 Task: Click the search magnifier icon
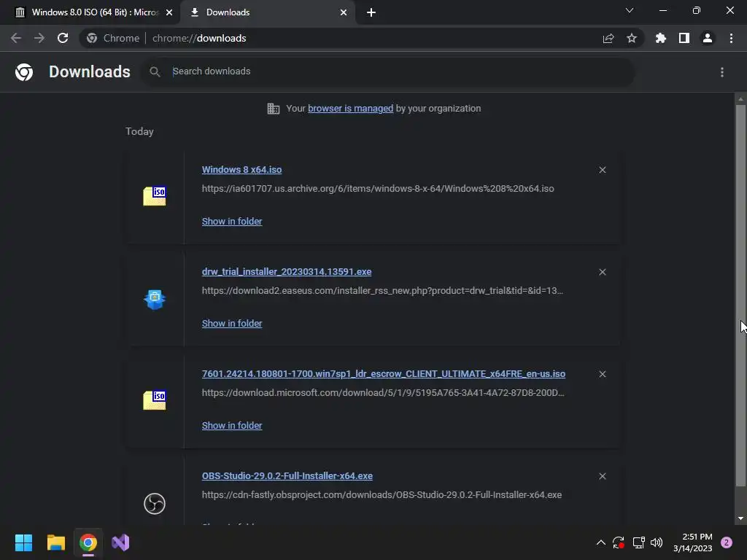(155, 72)
